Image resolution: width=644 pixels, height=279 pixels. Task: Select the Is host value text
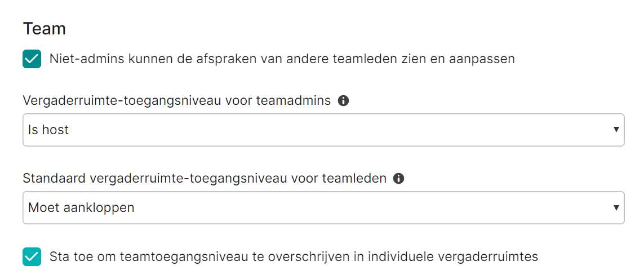[48, 130]
